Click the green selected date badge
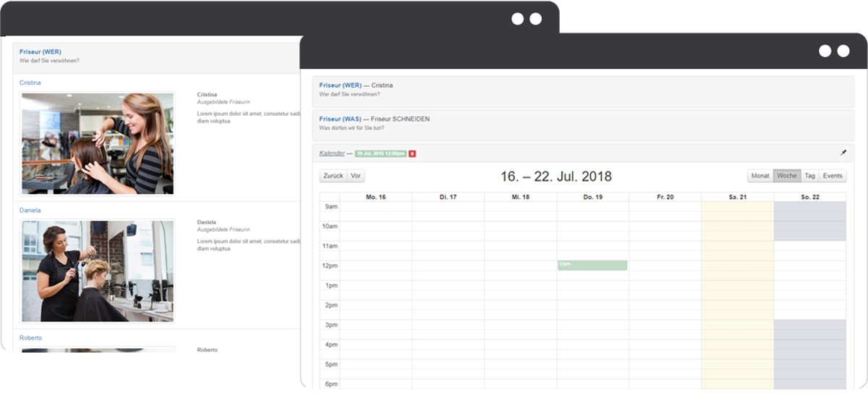The image size is (868, 409). point(380,153)
